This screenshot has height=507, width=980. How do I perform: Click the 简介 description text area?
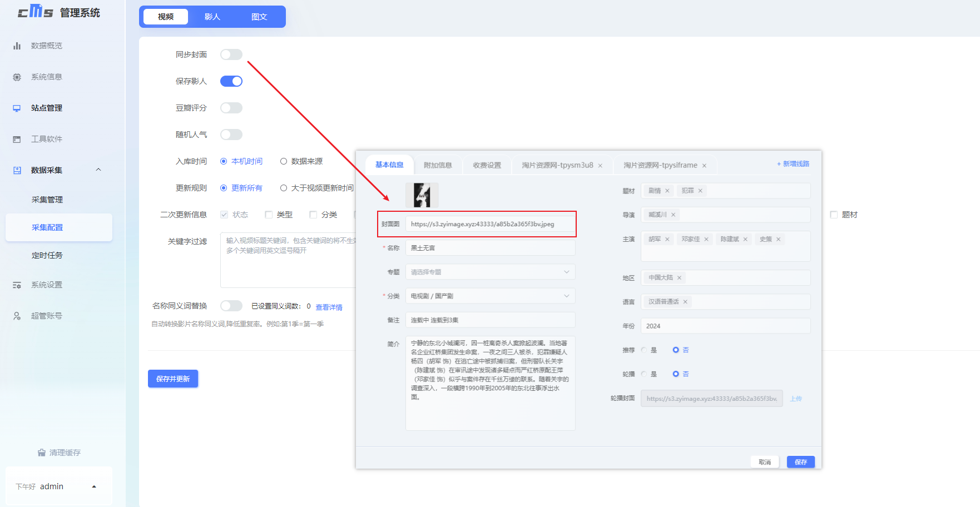click(x=490, y=383)
